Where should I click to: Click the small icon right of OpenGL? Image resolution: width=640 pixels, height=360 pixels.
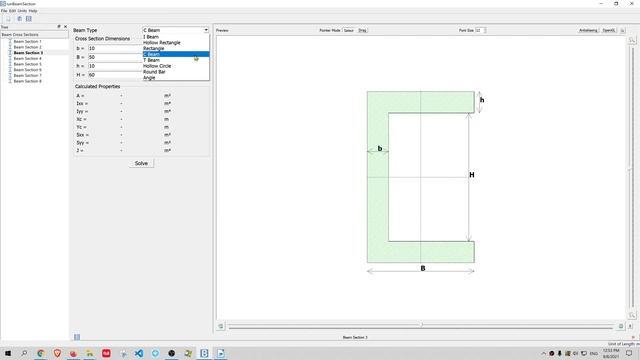622,30
